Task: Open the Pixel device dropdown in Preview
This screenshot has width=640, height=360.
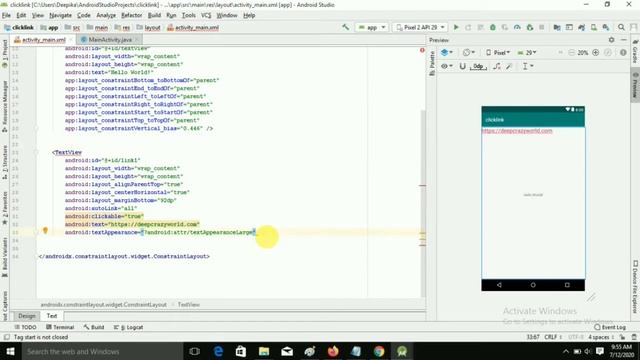Action: click(498, 53)
